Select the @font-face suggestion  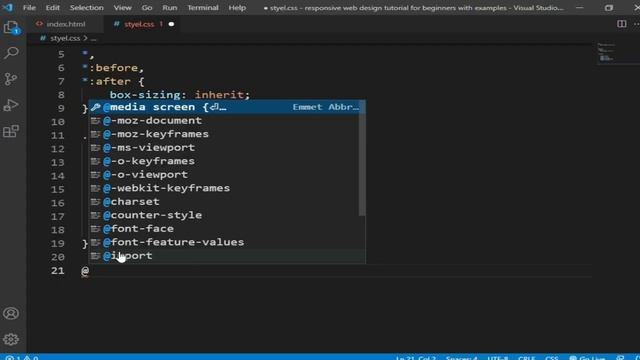(224, 229)
